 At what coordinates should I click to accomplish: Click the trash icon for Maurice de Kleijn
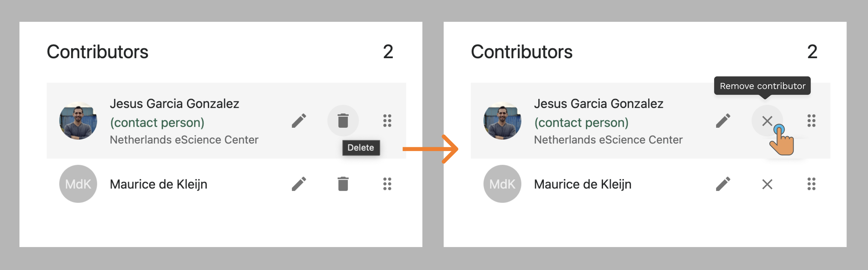[x=343, y=184]
